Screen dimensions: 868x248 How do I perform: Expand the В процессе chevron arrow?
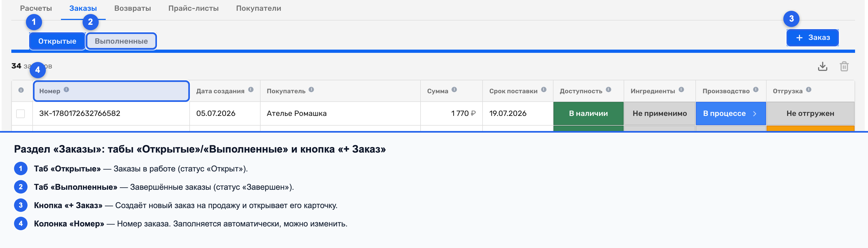coord(755,113)
